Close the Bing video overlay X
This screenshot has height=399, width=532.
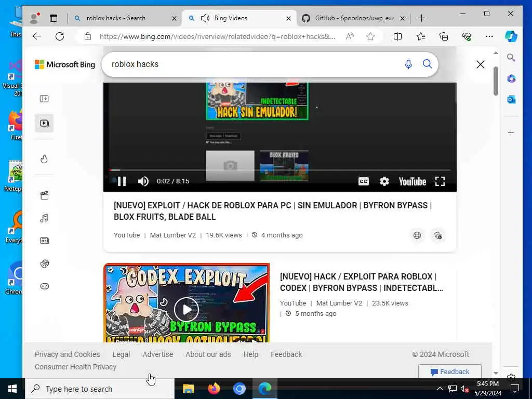coord(480,64)
